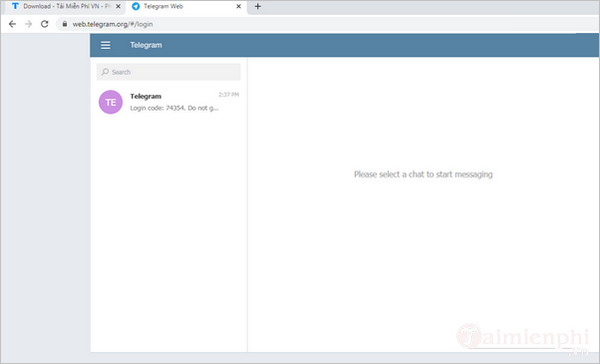
Task: Close the Download - Tải Miễn Phí tab
Action: coord(118,7)
